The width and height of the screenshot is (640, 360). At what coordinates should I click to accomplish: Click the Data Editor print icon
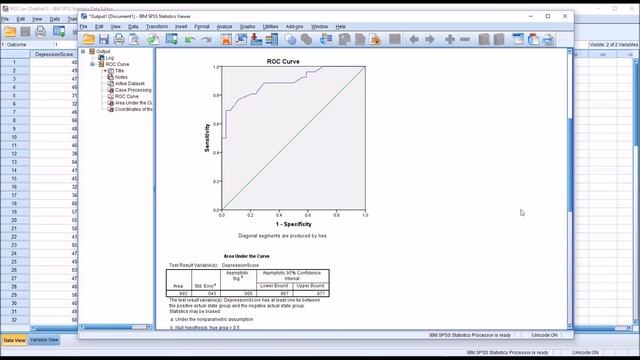tap(40, 31)
